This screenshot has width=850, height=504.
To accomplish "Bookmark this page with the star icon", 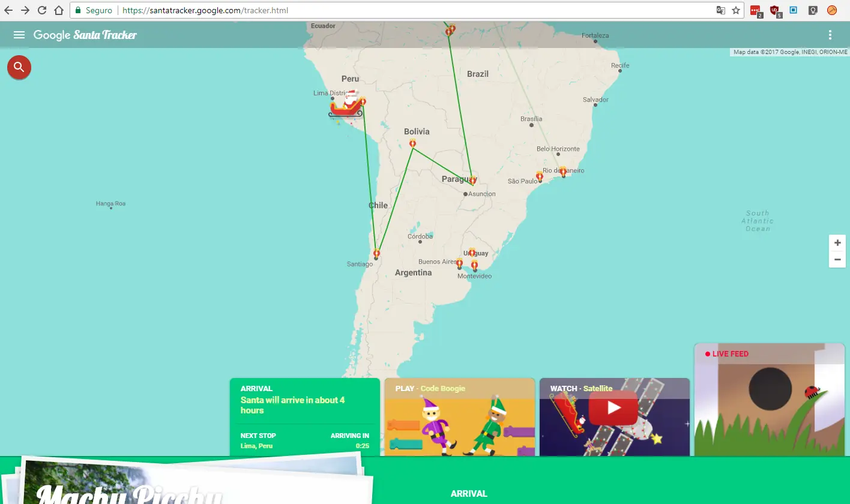I will [736, 10].
